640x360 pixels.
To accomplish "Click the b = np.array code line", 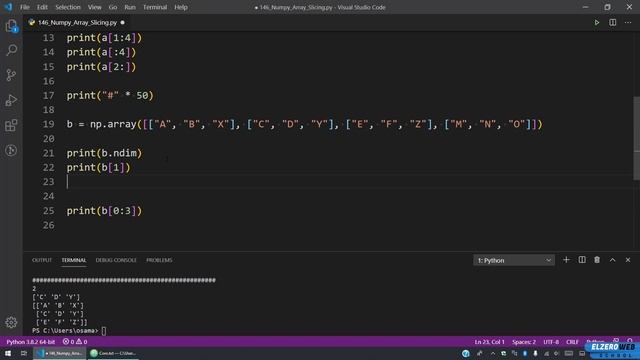I will [304, 124].
